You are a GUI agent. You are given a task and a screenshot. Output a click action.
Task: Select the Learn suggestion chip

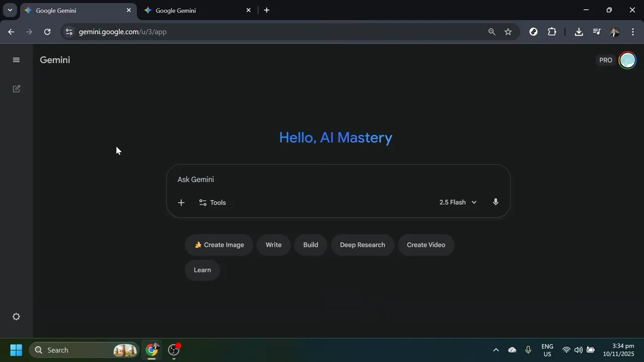[x=202, y=270]
